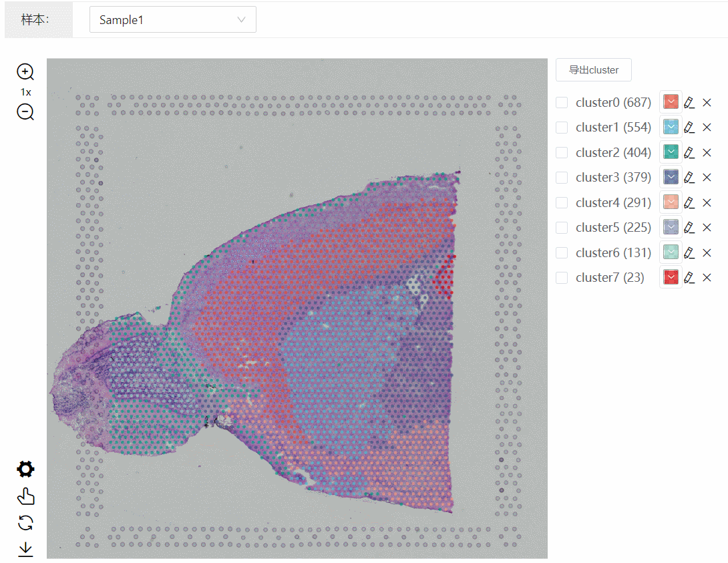Pick the red cluster7 color swatch
Viewport: 728px width, 563px height.
671,277
